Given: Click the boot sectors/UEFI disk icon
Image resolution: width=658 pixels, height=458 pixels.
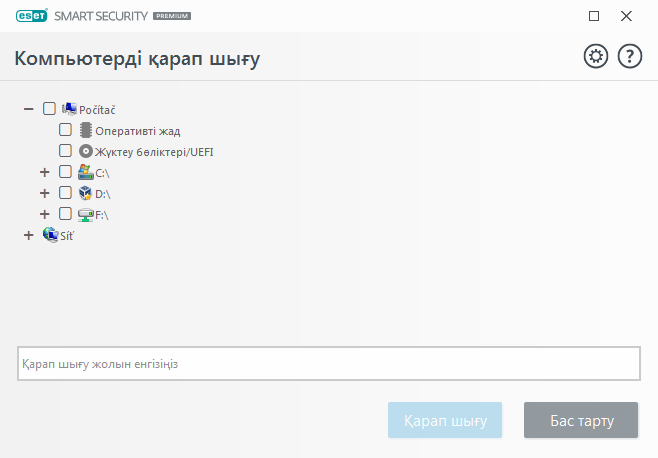Looking at the screenshot, I should (86, 151).
